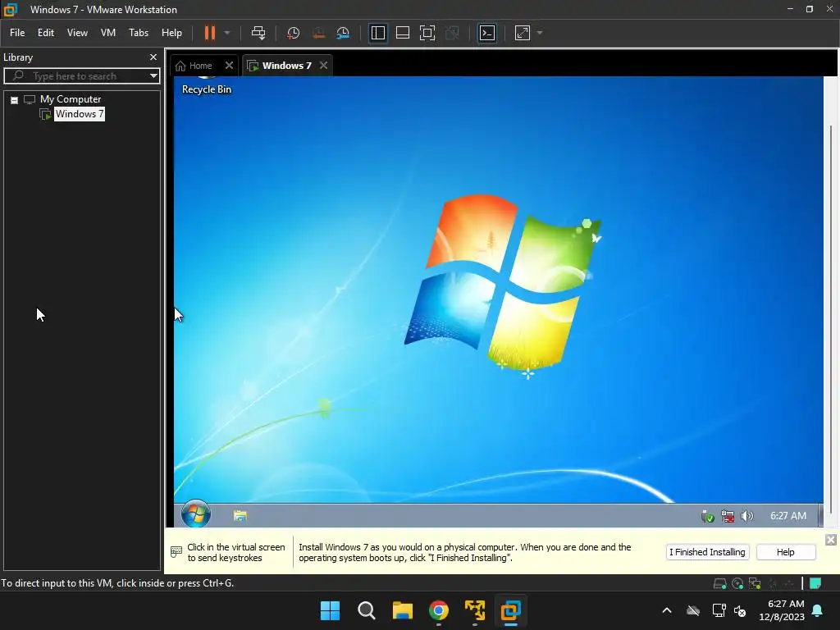Suspend the VM with the orange pause icon
Image resolution: width=840 pixels, height=630 pixels.
pyautogui.click(x=209, y=33)
